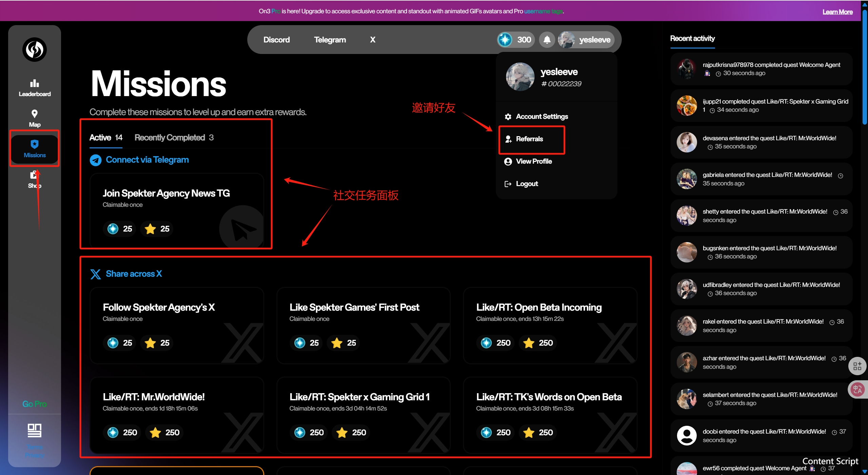Viewport: 868px width, 475px height.
Task: Open Like/RT: TK's Words on Open Beta mission
Action: pyautogui.click(x=550, y=415)
